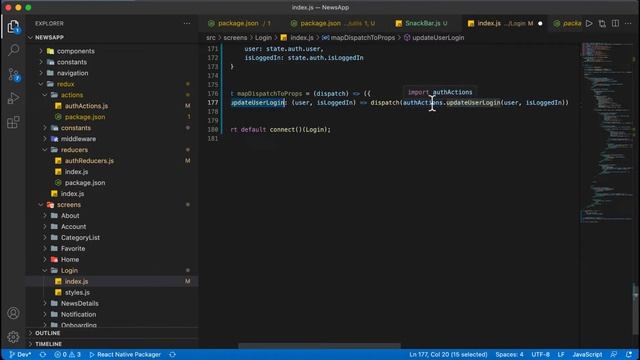The height and width of the screenshot is (360, 640).
Task: Switch to second package.json tab
Action: pos(333,23)
